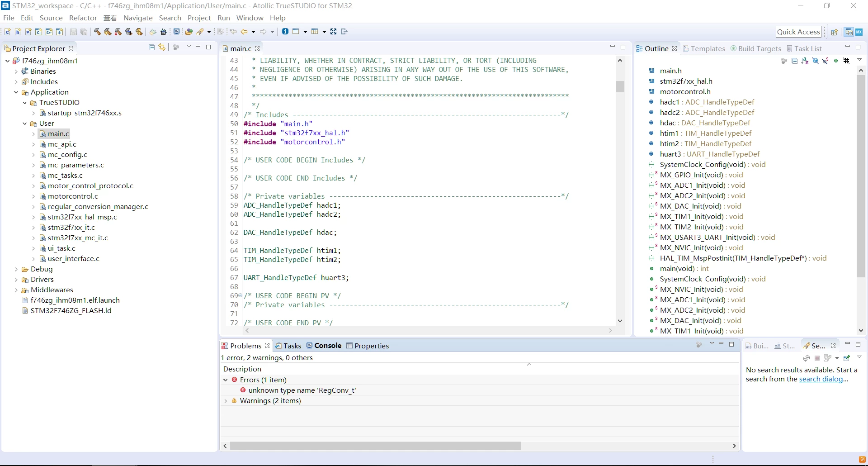
Task: Switch to the Build Targets tab
Action: click(x=756, y=48)
